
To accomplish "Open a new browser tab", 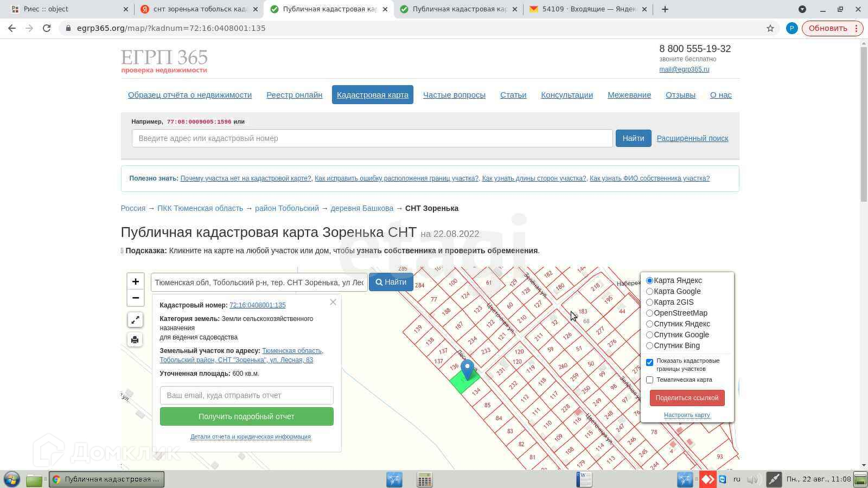I will tap(665, 9).
